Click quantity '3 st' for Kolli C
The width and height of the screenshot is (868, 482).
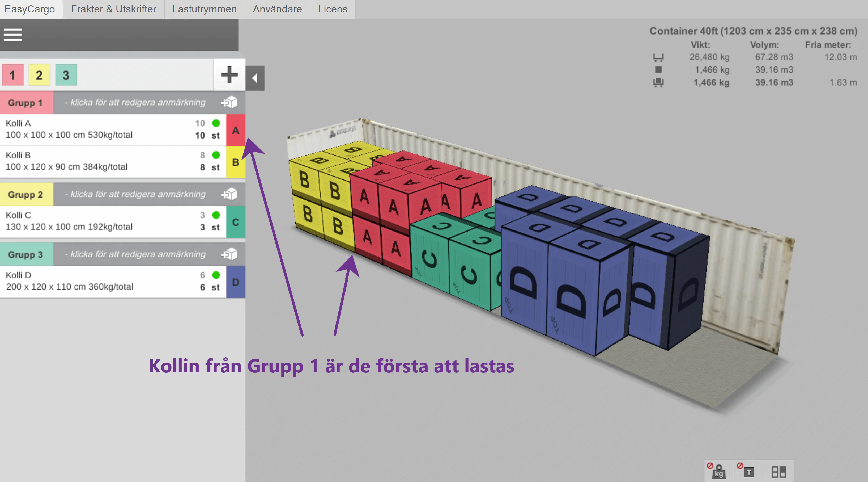(x=210, y=227)
